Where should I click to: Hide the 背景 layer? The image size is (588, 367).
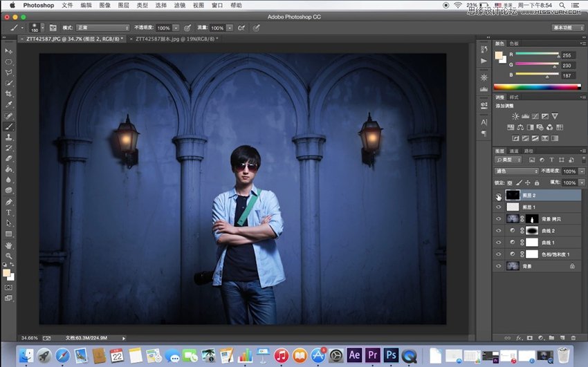(498, 266)
